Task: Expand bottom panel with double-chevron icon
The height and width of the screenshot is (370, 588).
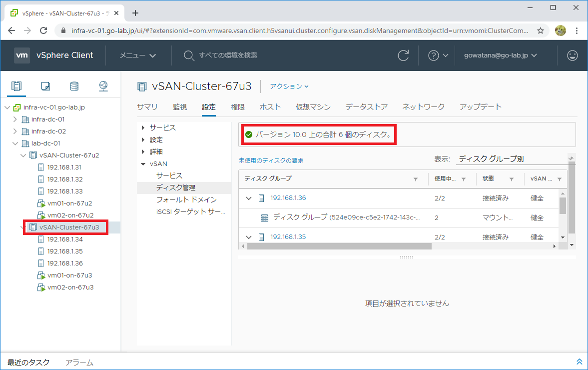Action: click(580, 361)
